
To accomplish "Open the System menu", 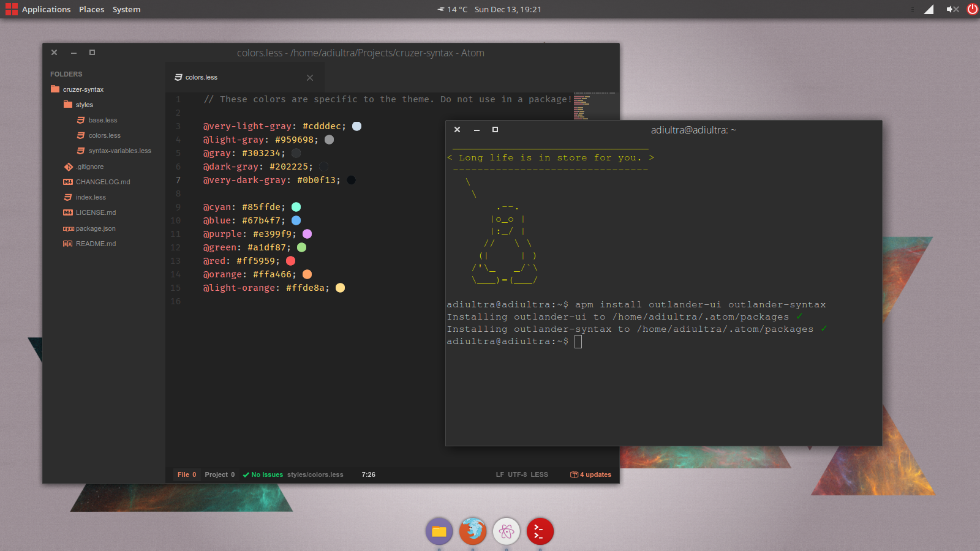I will [126, 9].
